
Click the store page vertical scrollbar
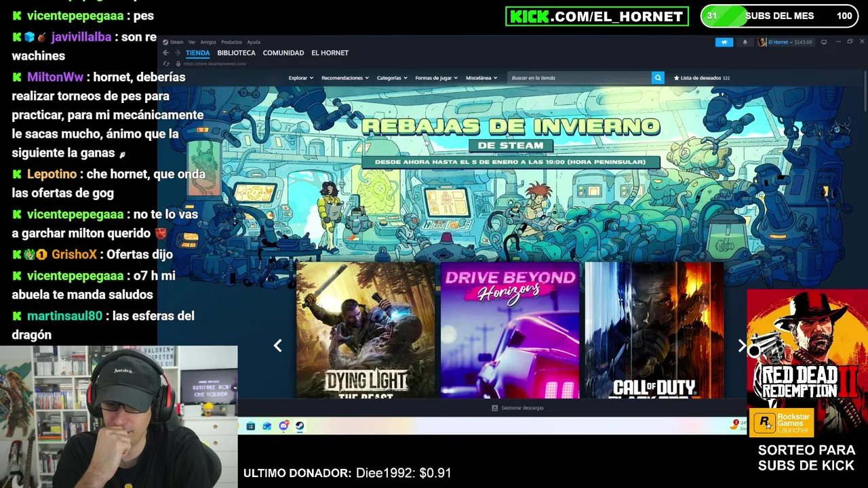pyautogui.click(x=865, y=91)
